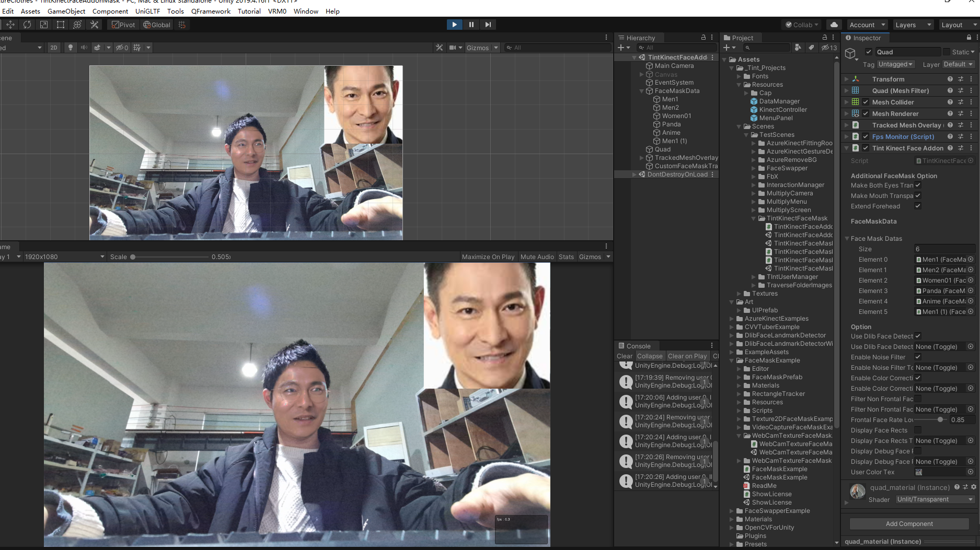This screenshot has width=980, height=550.
Task: Open Unity cloud services icon
Action: (x=834, y=25)
